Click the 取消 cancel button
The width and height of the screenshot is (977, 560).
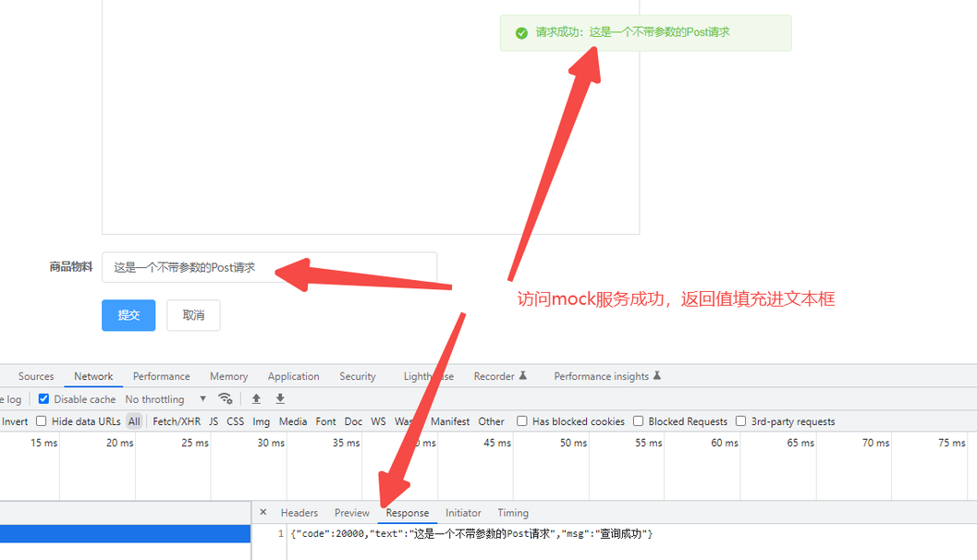click(x=193, y=315)
